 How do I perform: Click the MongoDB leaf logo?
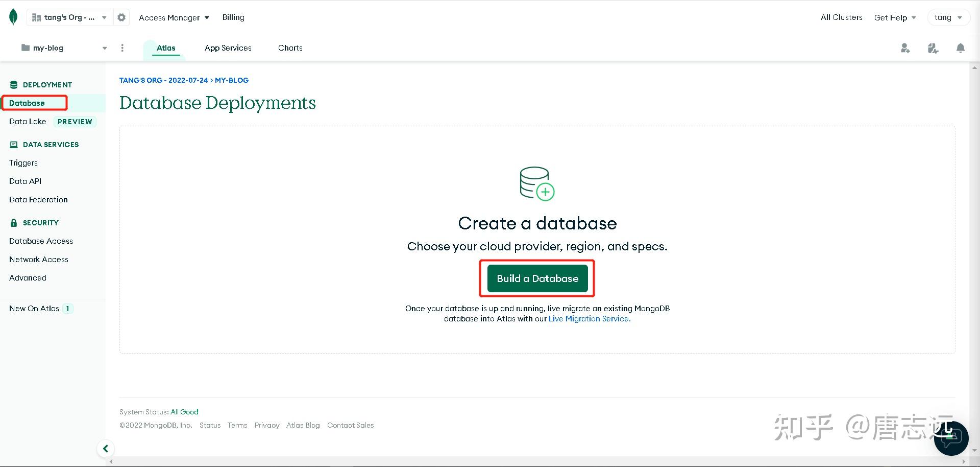click(13, 17)
